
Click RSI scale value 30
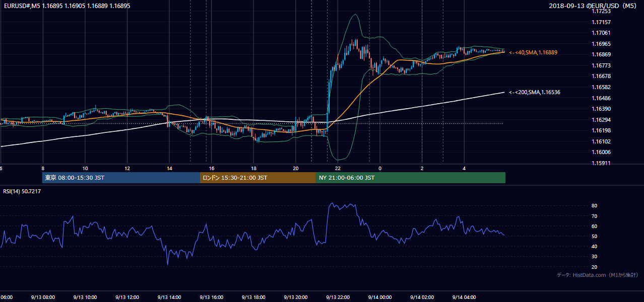tap(595, 256)
